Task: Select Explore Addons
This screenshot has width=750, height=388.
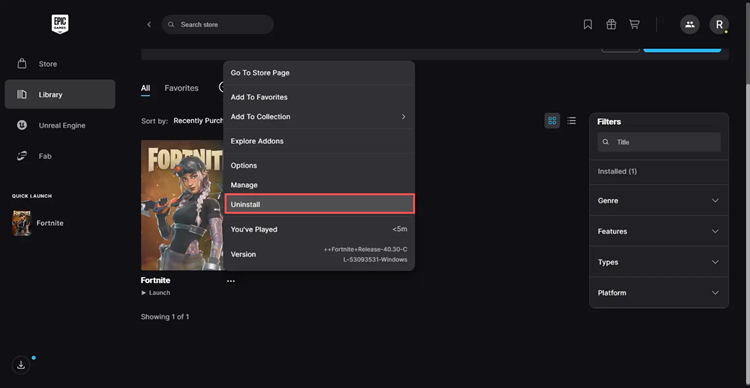Action: click(x=319, y=141)
